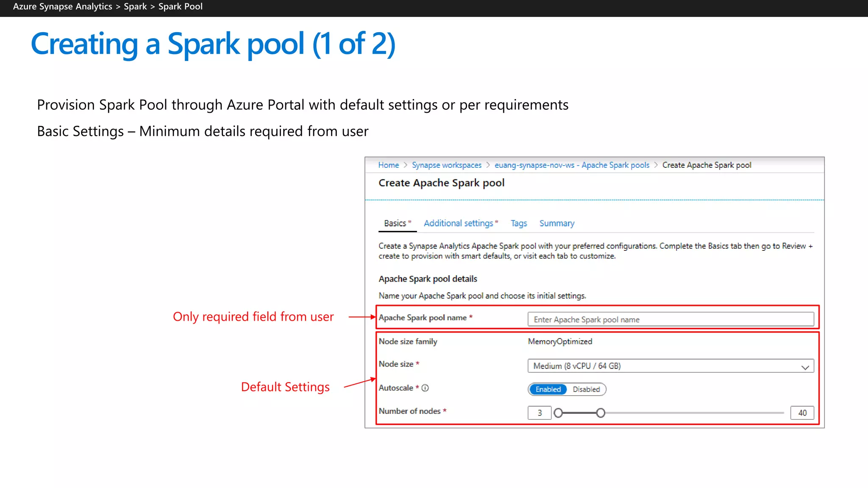Click MemoryOptimized node size family value
The height and width of the screenshot is (488, 868).
coord(560,341)
